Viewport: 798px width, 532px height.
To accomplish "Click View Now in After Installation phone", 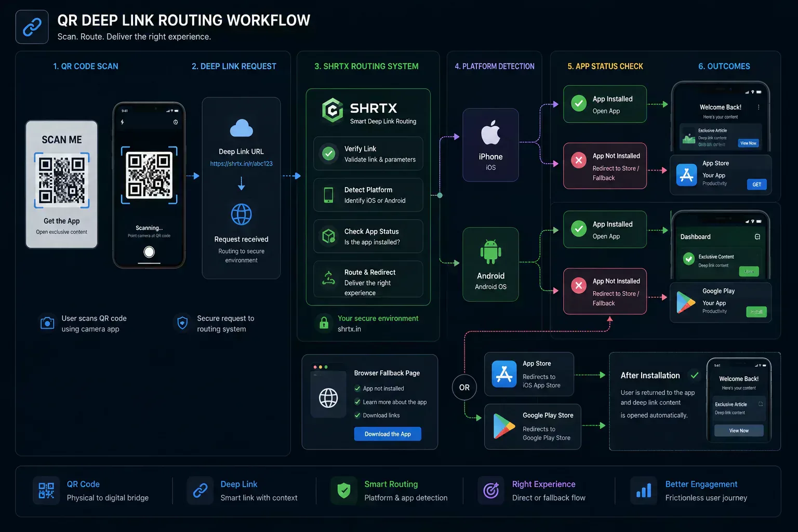I will pyautogui.click(x=739, y=430).
